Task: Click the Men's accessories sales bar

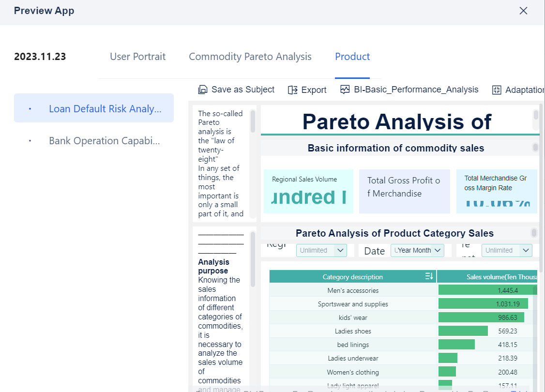Action: click(485, 290)
